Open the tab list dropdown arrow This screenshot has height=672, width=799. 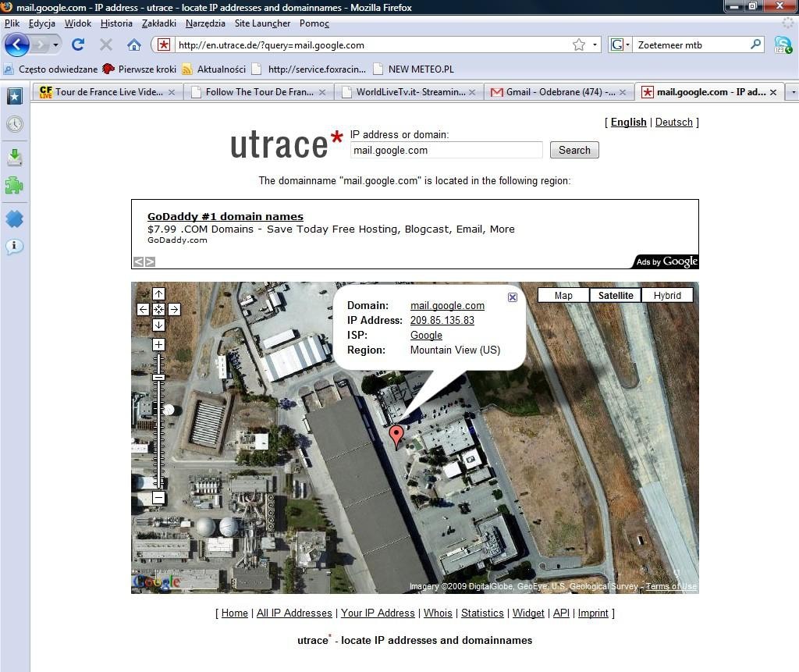tap(794, 92)
